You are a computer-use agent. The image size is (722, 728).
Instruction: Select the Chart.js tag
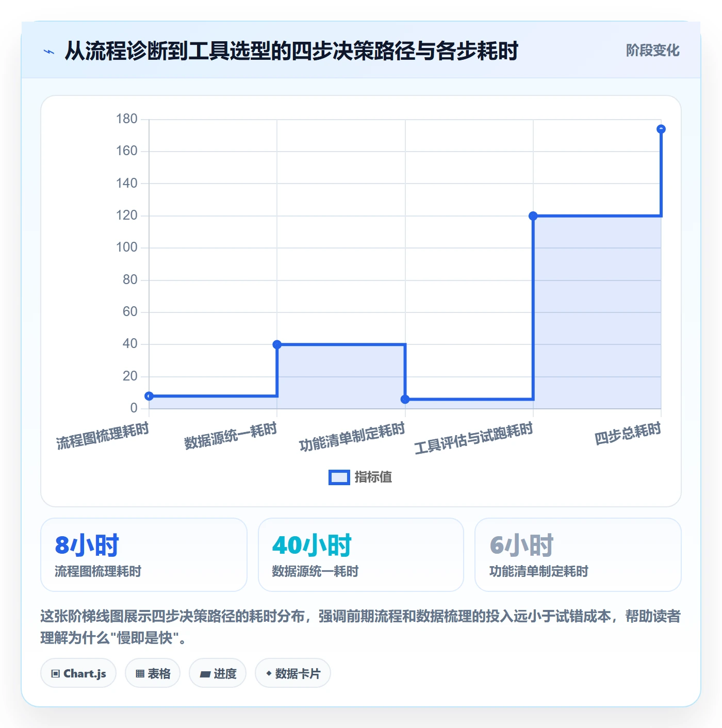(78, 673)
